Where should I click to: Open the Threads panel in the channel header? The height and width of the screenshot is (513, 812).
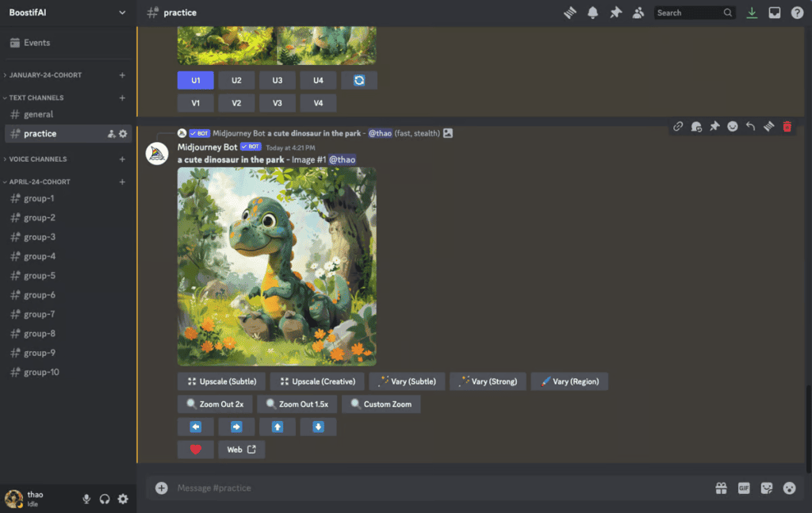tap(569, 13)
